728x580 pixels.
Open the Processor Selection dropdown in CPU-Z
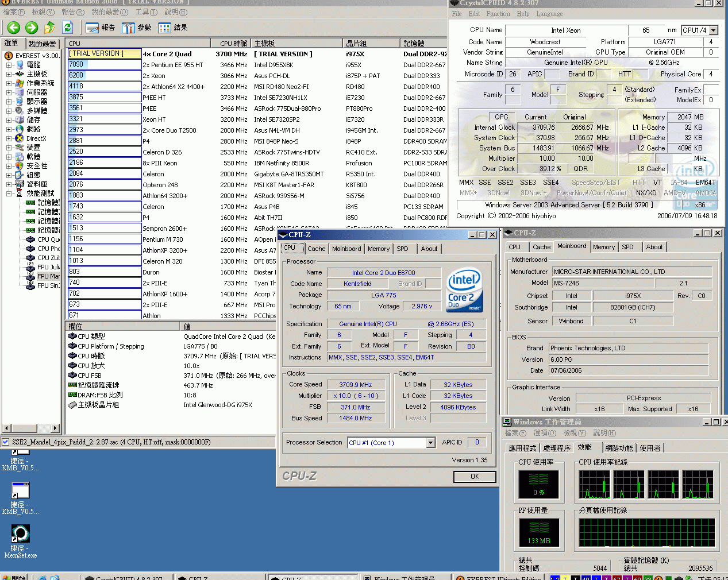point(430,443)
